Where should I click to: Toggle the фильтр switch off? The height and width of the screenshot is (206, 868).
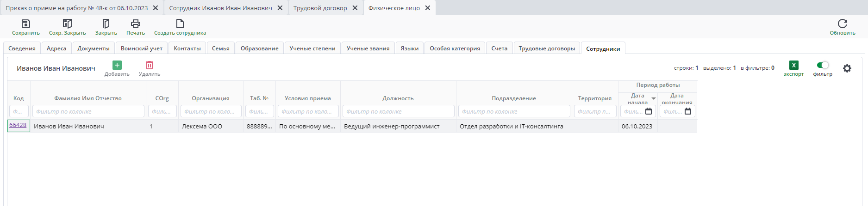pos(823,65)
